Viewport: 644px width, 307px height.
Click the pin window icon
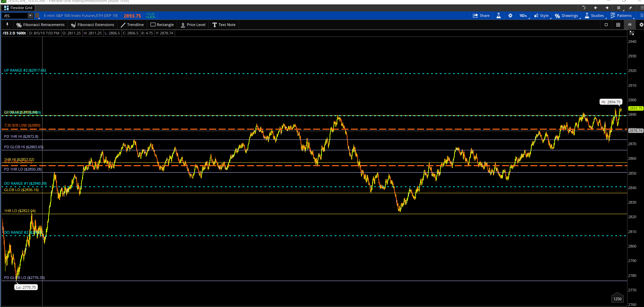(630, 8)
